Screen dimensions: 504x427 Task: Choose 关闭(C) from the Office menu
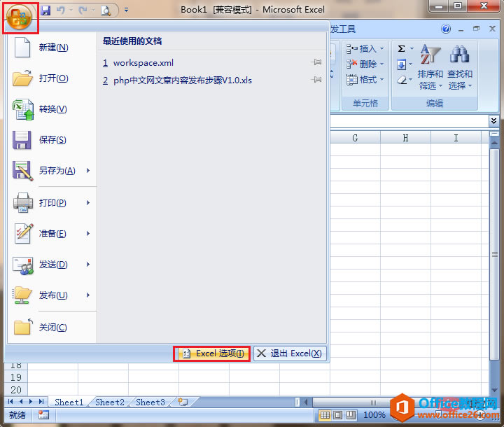[52, 328]
